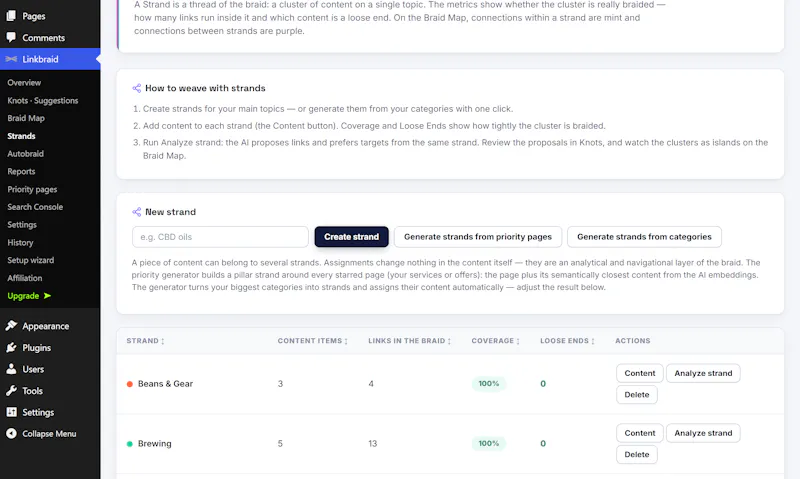
Task: Click the Brewing strand name
Action: (x=155, y=444)
